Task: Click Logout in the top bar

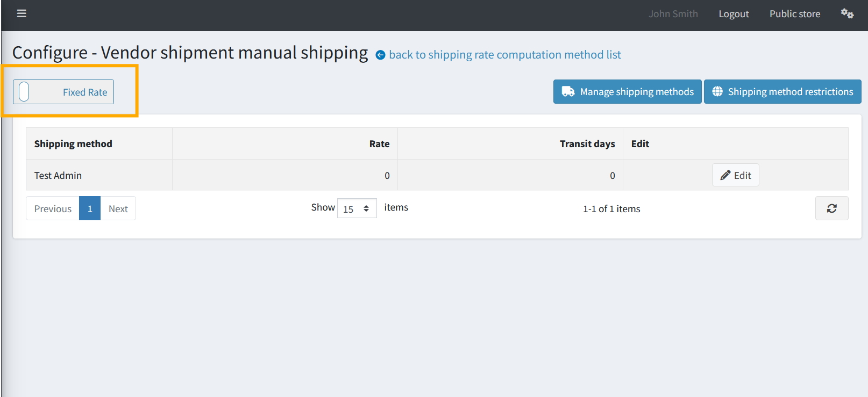Action: [734, 14]
